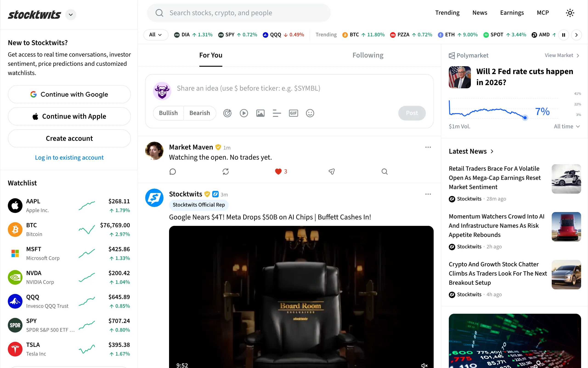Expand Latest News section arrow
Viewport: 588px width, 368px height.
coord(492,151)
